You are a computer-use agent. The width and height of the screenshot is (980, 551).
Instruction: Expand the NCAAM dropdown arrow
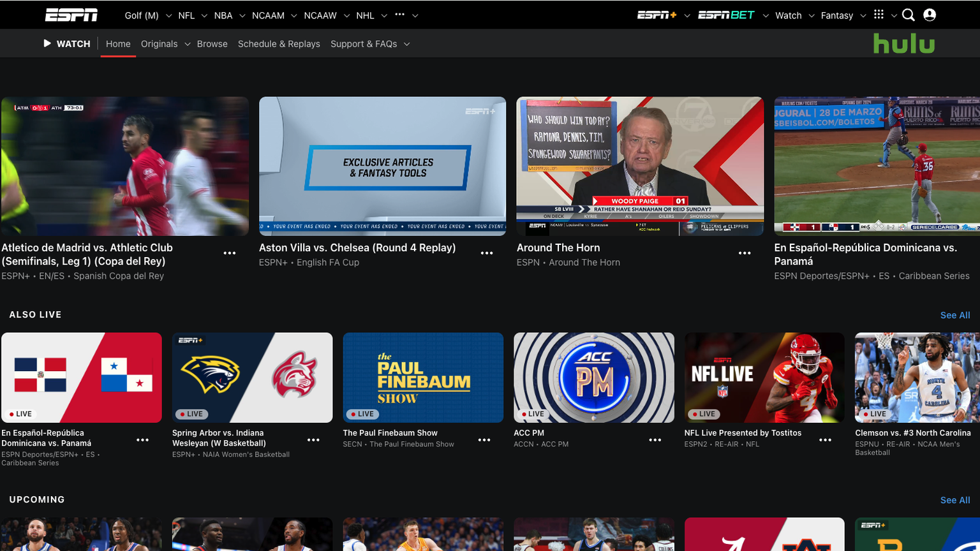294,16
